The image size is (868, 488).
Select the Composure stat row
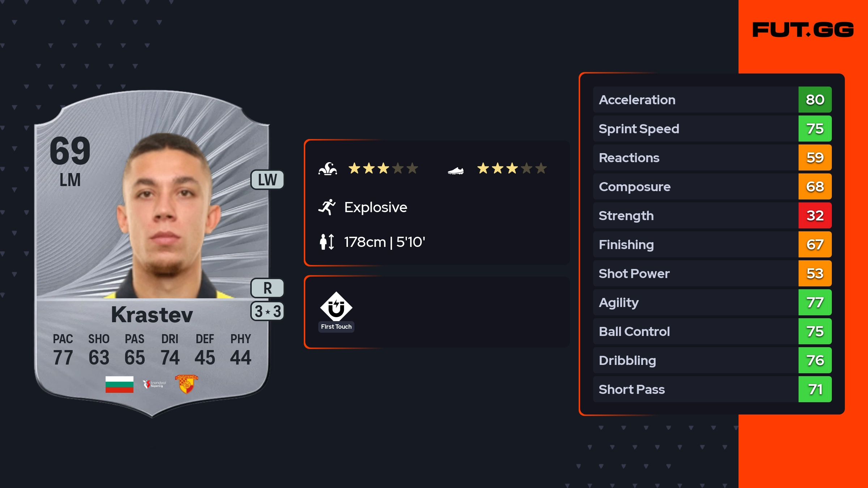[694, 187]
